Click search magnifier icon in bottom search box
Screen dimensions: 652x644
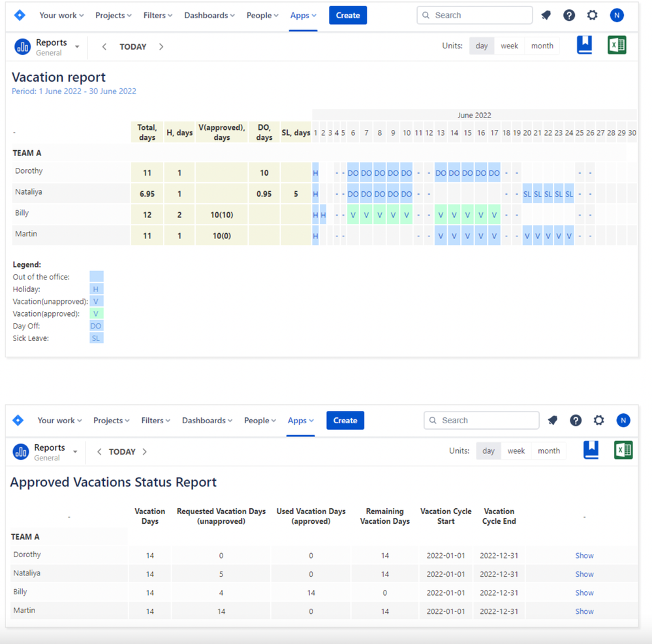pyautogui.click(x=433, y=420)
